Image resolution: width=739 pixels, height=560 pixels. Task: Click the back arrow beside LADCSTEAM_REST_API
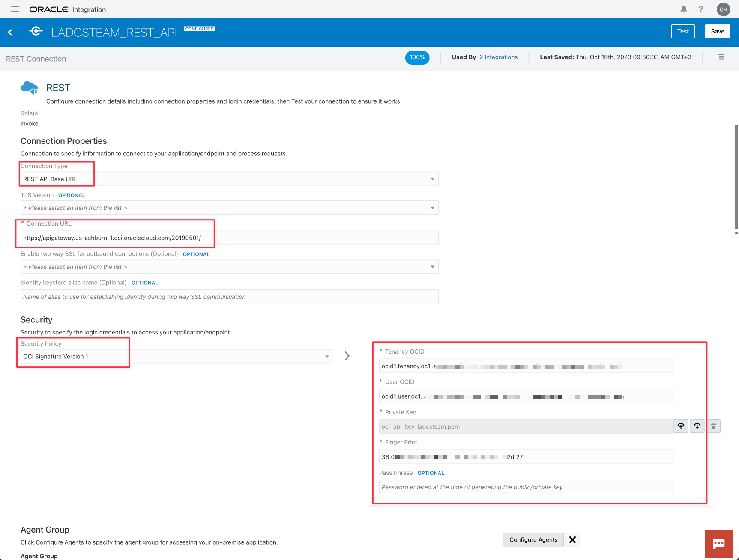(10, 32)
